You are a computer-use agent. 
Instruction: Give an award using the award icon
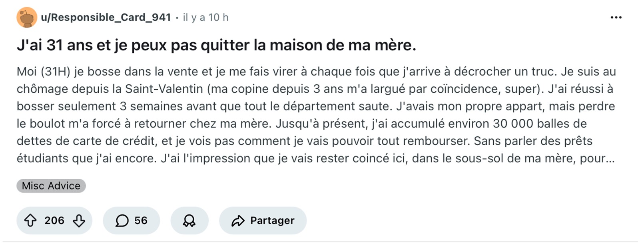point(189,220)
